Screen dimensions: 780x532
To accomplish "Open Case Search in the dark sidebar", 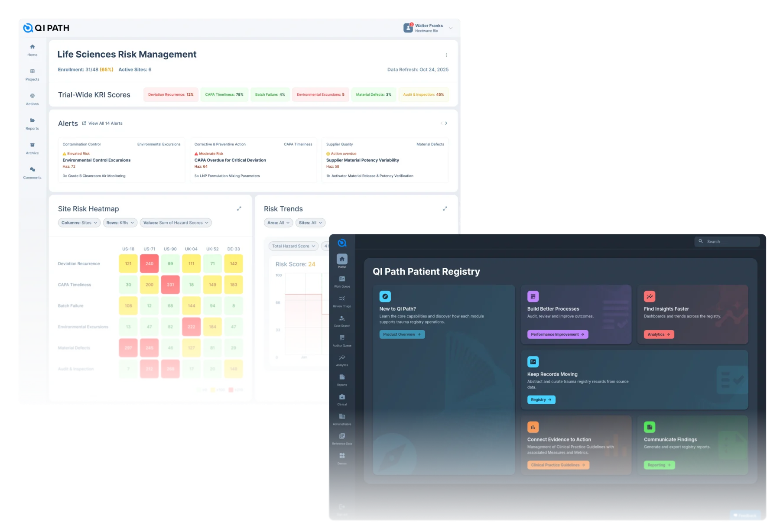I will point(342,321).
